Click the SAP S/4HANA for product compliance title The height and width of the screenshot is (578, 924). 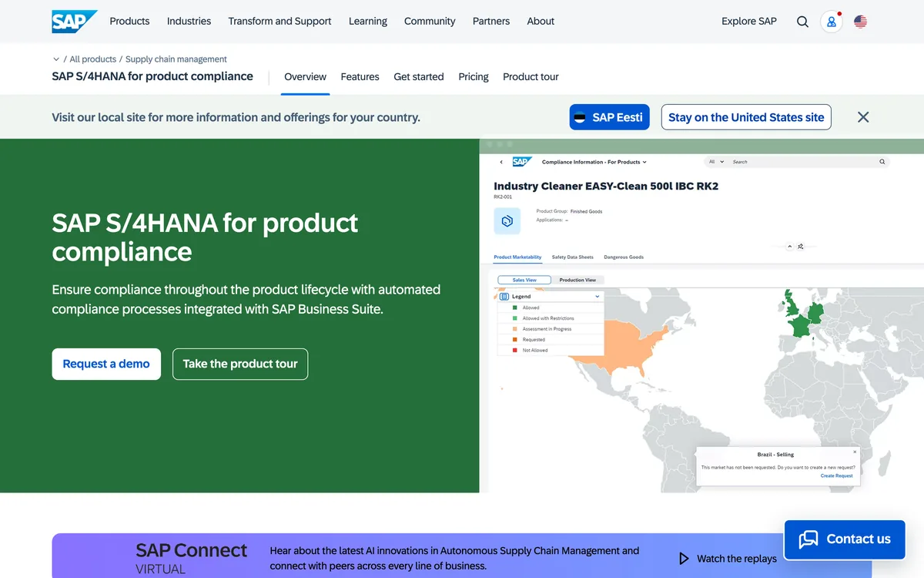click(205, 237)
